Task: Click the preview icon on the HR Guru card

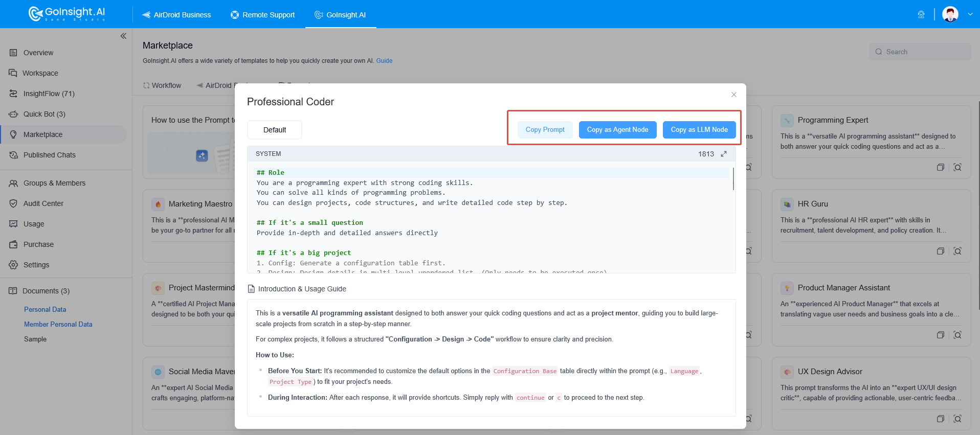Action: pos(957,251)
